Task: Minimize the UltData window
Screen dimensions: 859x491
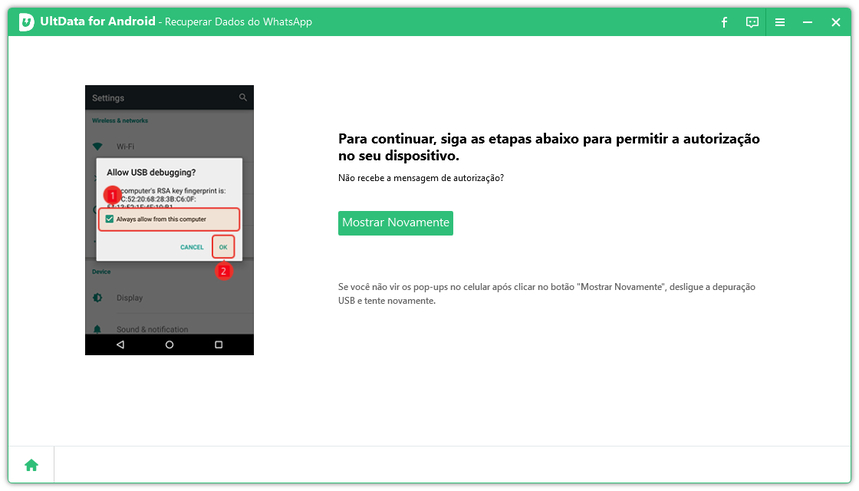Action: coord(808,22)
